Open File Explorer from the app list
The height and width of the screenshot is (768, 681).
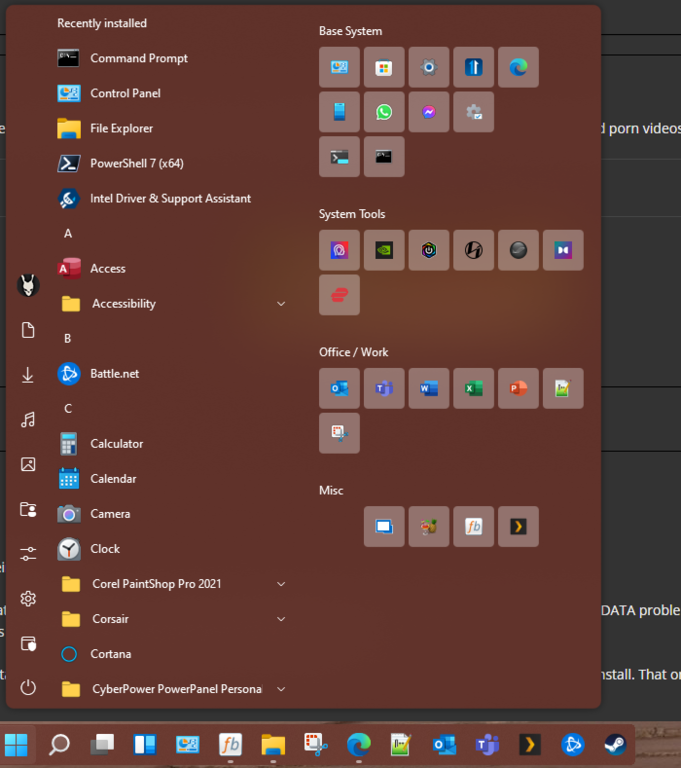click(171, 128)
